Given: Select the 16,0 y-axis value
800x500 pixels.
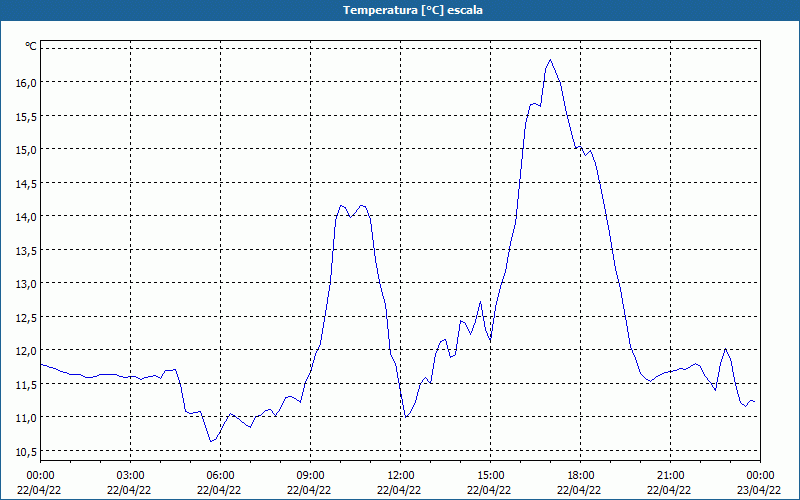Looking at the screenshot, I should tap(27, 83).
